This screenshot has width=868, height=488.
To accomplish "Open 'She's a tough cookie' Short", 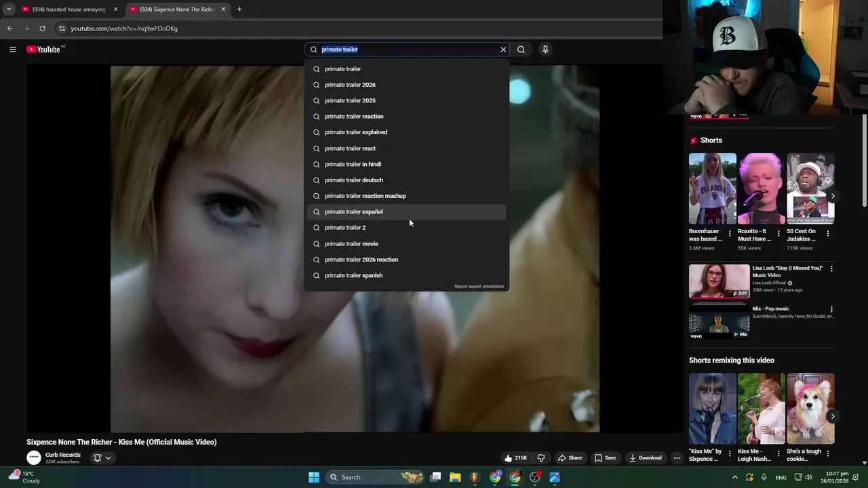I will pos(810,409).
